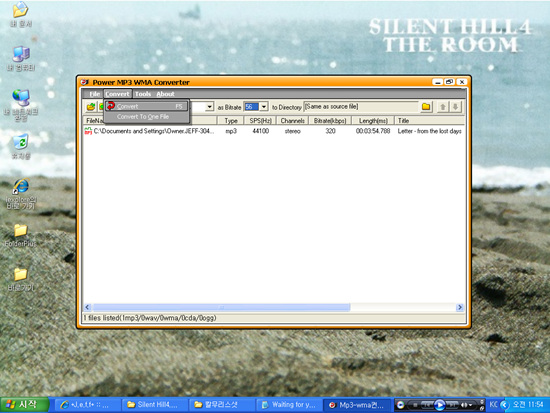Choose Convert F5 menu entry
The height and width of the screenshot is (413, 550).
(147, 106)
